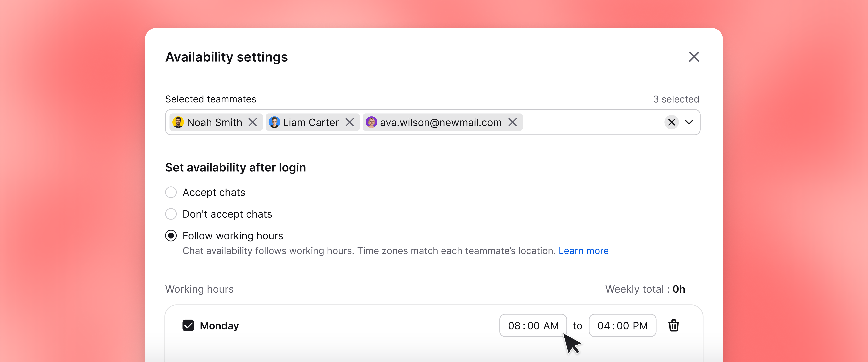Select the Accept chats radio button

pos(171,192)
